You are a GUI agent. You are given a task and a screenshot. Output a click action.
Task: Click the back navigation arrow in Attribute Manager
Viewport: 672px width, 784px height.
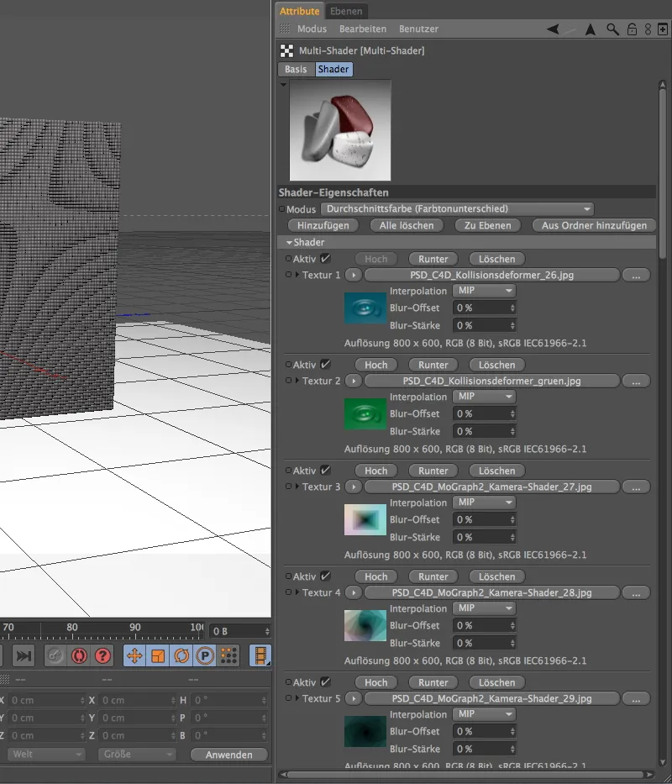coord(552,29)
